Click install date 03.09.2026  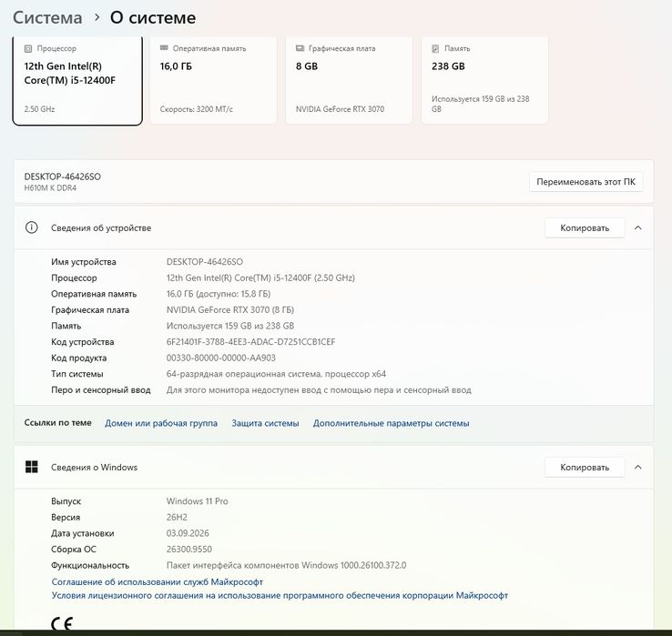pos(188,533)
